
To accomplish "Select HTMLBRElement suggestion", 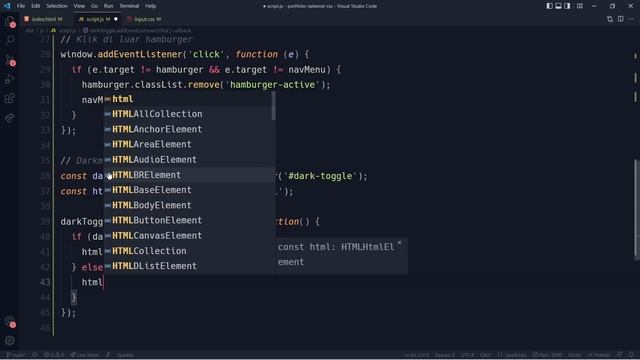I will [x=189, y=175].
